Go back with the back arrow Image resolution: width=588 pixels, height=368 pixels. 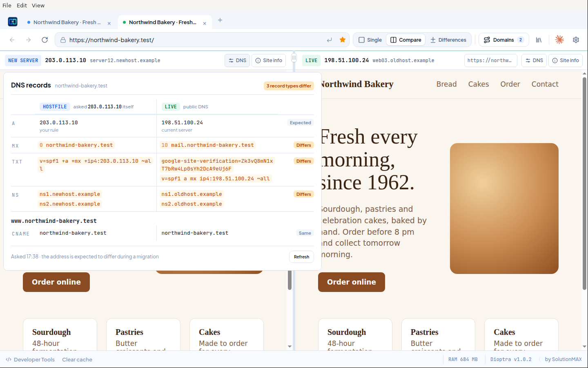click(12, 40)
